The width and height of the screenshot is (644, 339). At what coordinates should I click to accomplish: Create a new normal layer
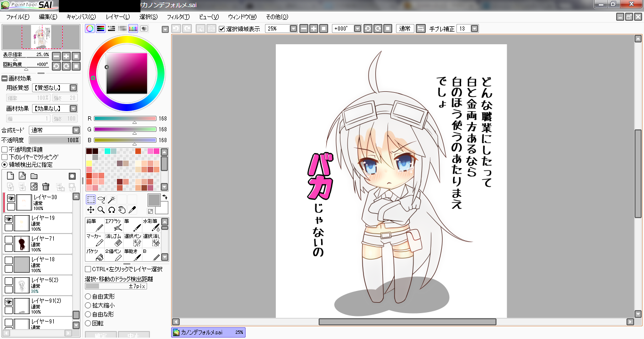pyautogui.click(x=10, y=176)
